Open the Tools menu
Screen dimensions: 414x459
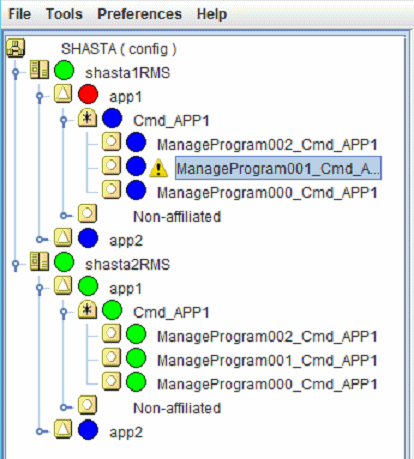(x=64, y=14)
